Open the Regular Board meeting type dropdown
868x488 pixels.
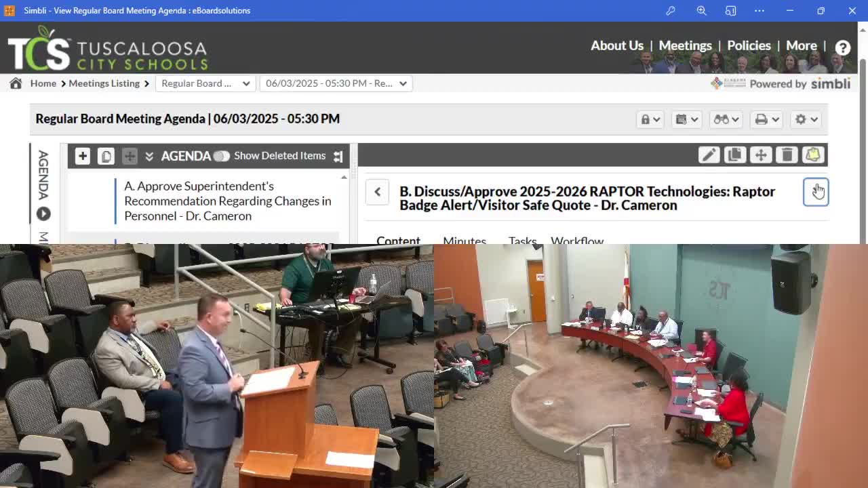click(205, 83)
